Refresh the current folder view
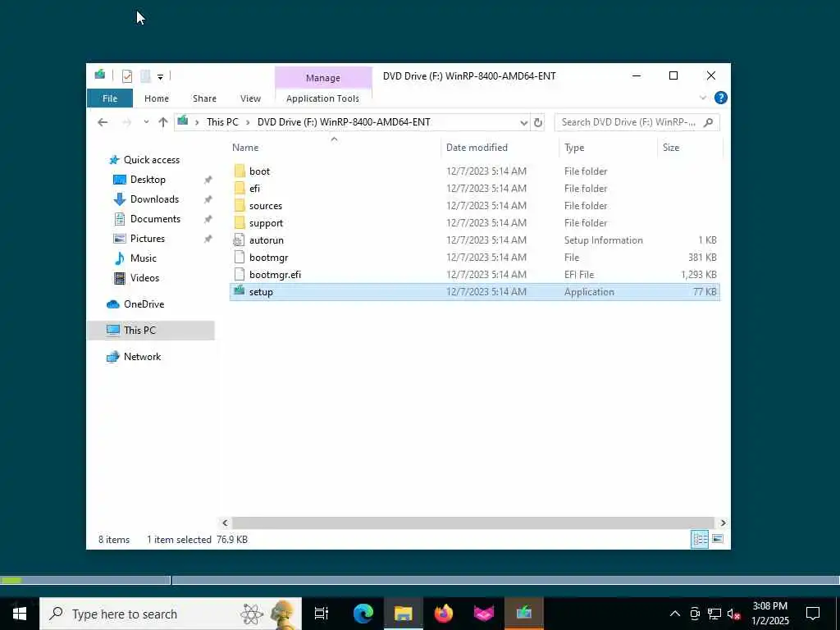 point(538,123)
